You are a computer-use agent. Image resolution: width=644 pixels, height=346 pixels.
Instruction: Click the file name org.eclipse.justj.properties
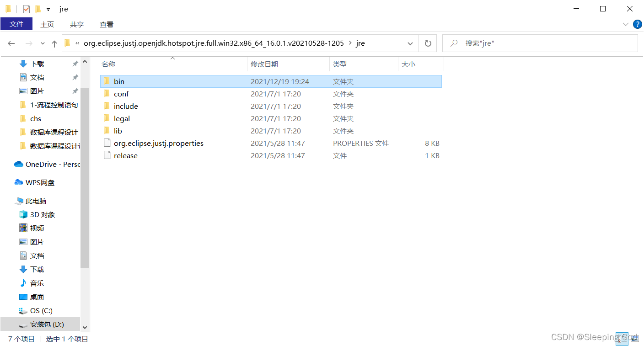[159, 143]
